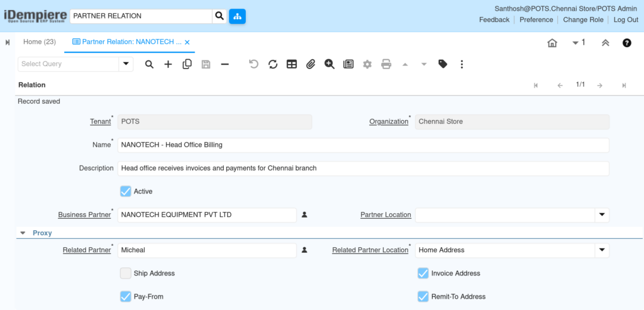Viewport: 644px width, 310px height.
Task: Open the Partner Location dropdown
Action: click(x=602, y=215)
